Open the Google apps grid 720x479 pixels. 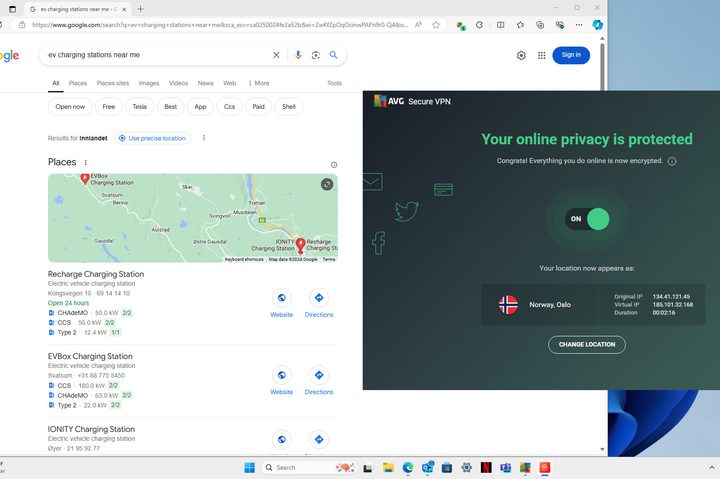coord(542,56)
